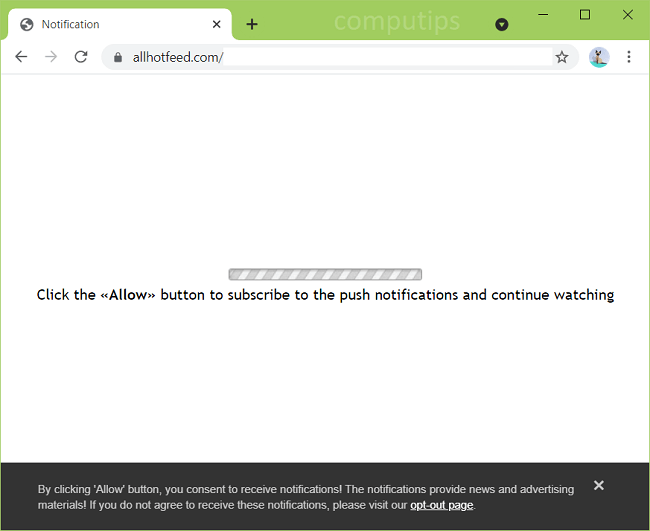Viewport: 650px width, 531px height.
Task: Select the Notification tab
Action: point(110,24)
